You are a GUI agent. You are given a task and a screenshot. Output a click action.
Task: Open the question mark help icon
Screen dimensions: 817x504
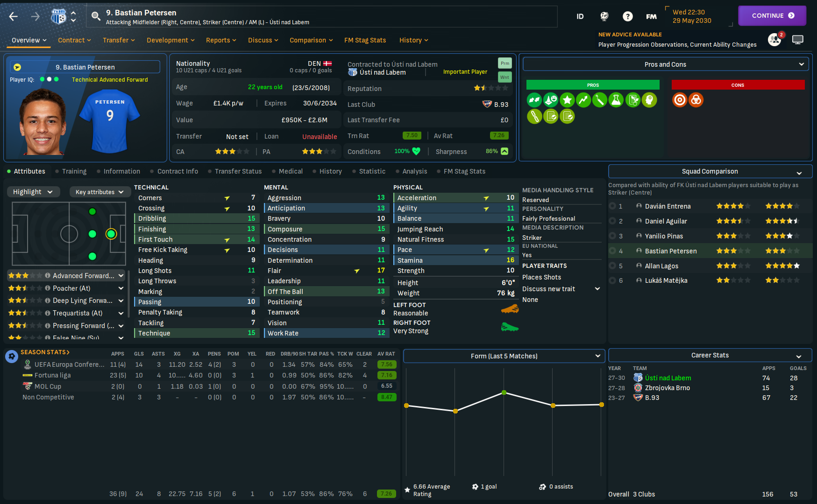coord(628,17)
